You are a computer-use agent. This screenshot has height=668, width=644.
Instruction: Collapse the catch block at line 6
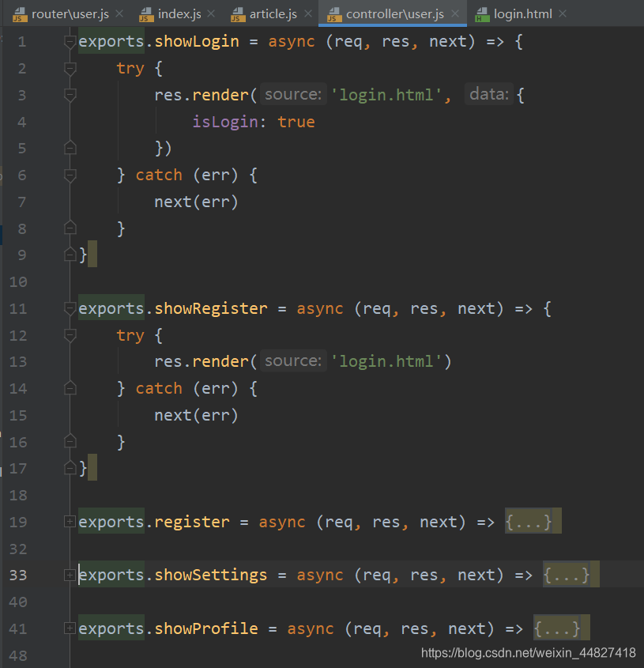pyautogui.click(x=70, y=175)
